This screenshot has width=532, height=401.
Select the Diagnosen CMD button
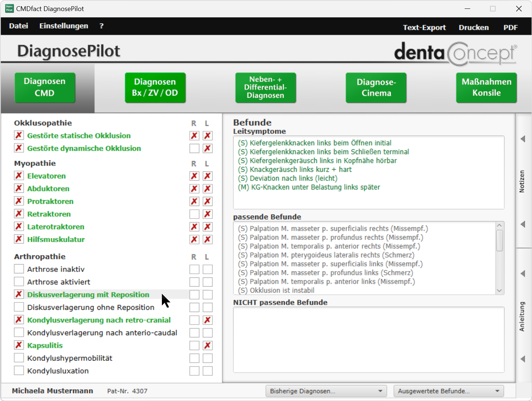(x=45, y=88)
